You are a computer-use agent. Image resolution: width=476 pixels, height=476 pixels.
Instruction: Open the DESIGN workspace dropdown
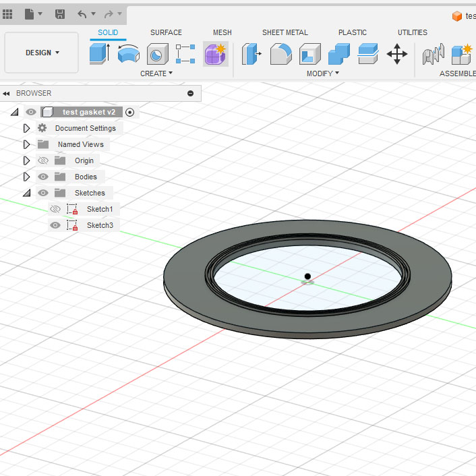[42, 53]
